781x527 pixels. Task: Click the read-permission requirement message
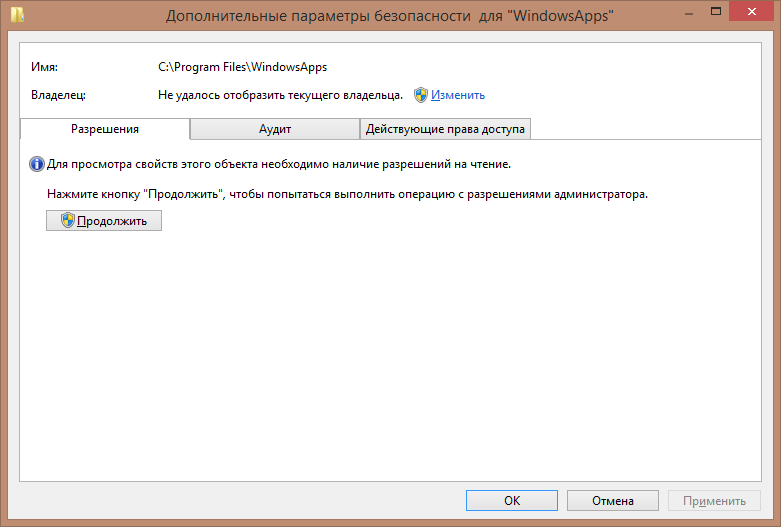click(x=279, y=164)
